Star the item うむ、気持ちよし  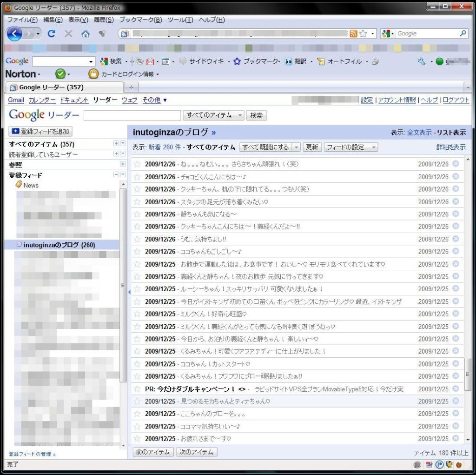click(x=137, y=239)
